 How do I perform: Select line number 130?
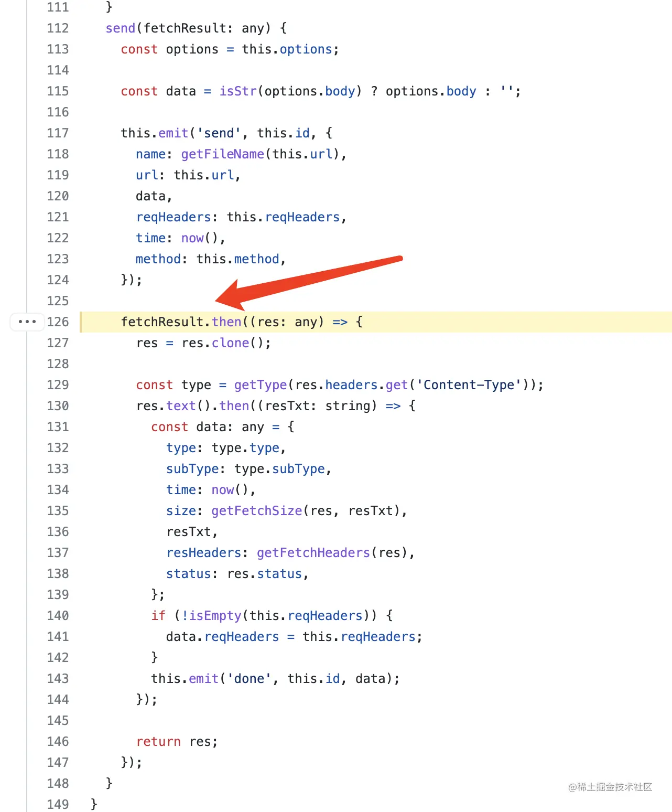[58, 405]
